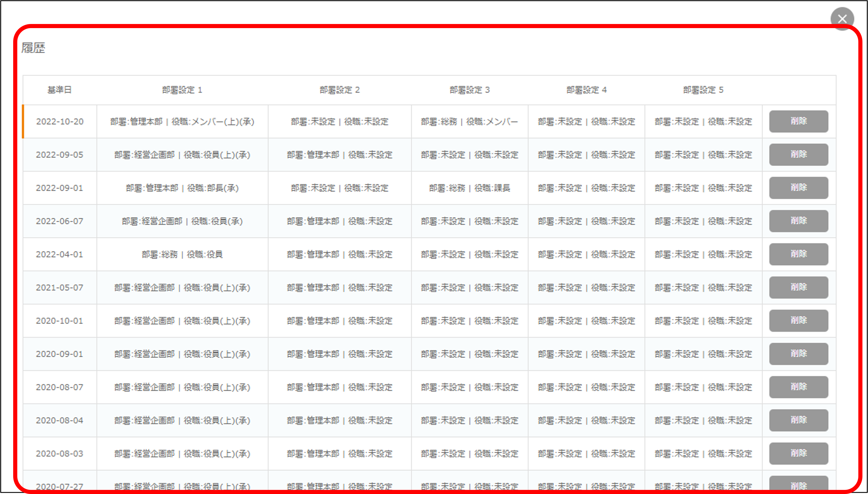Select the 2022-10-20 date cell
The image size is (868, 494).
click(60, 121)
